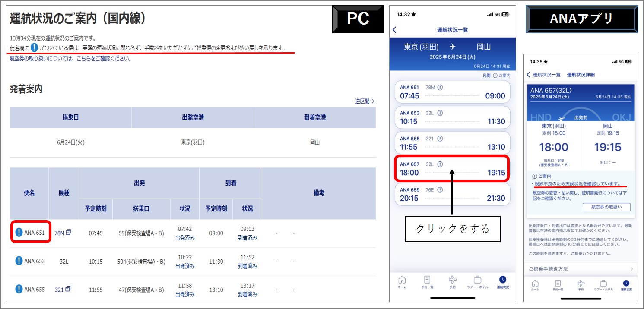Click the blue info icon beside ANA 655 in PC table
The height and width of the screenshot is (309, 644).
point(19,289)
